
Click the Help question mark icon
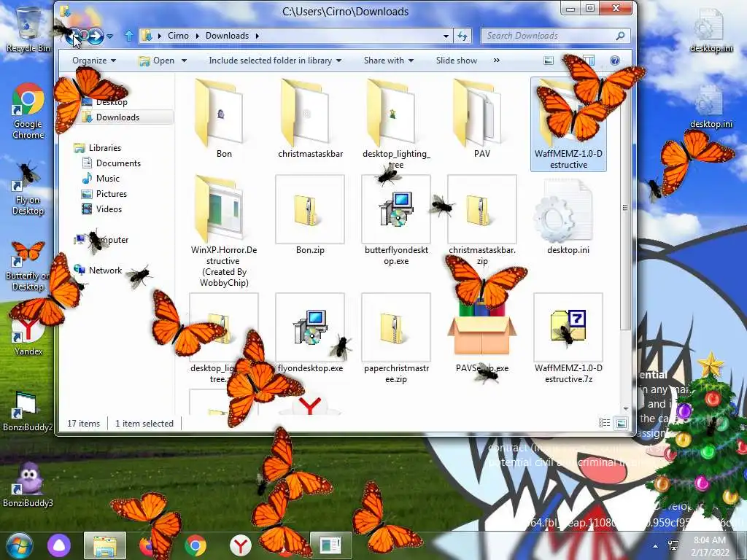tap(614, 61)
